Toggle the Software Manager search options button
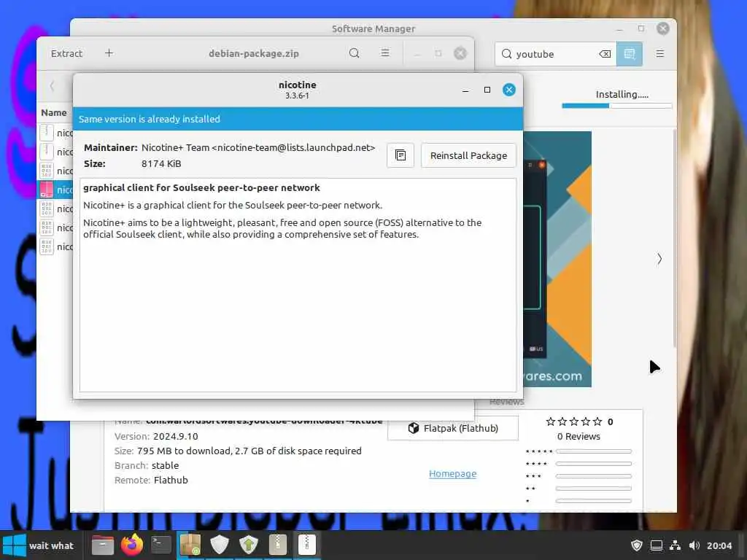 (x=630, y=54)
